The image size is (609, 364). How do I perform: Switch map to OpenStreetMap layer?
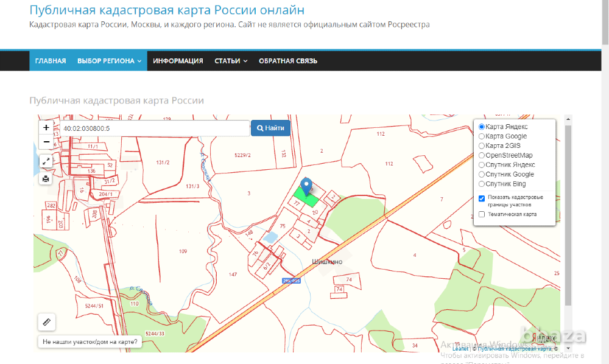click(x=481, y=155)
